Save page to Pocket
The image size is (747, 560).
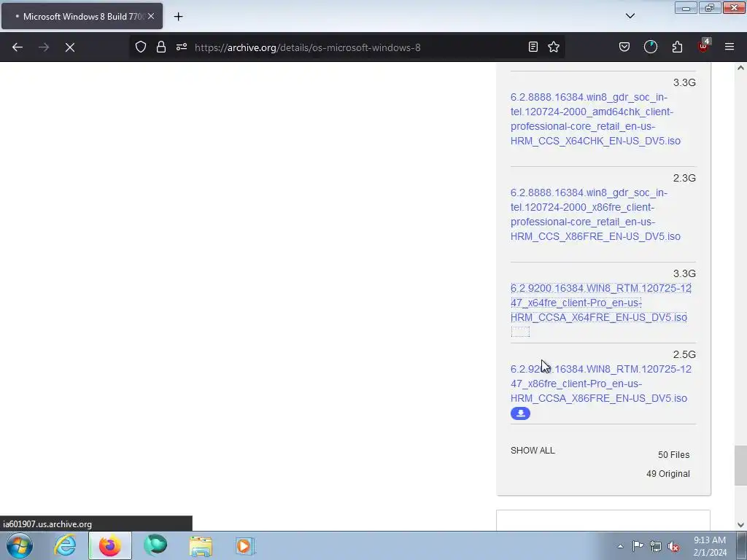point(624,47)
